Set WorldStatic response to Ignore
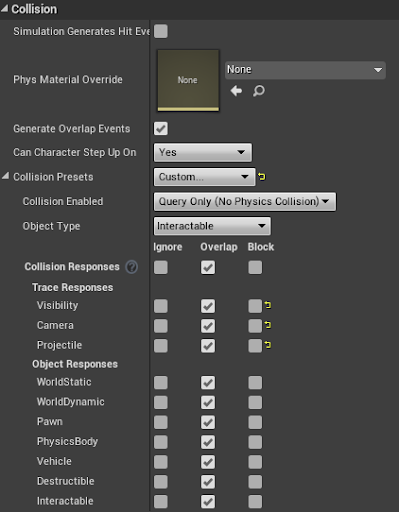Viewport: 399px width, 512px height. (161, 383)
